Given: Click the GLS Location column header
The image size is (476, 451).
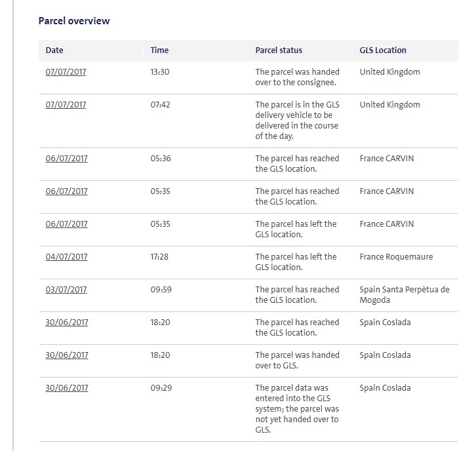Looking at the screenshot, I should [383, 50].
